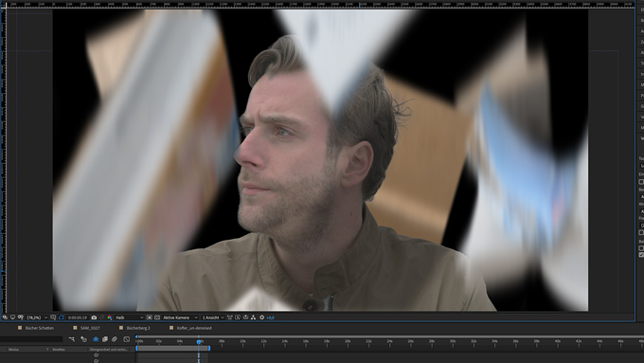Screen dimensions: 644x363
Task: Toggle frame blending switch in timeline
Action: click(105, 339)
